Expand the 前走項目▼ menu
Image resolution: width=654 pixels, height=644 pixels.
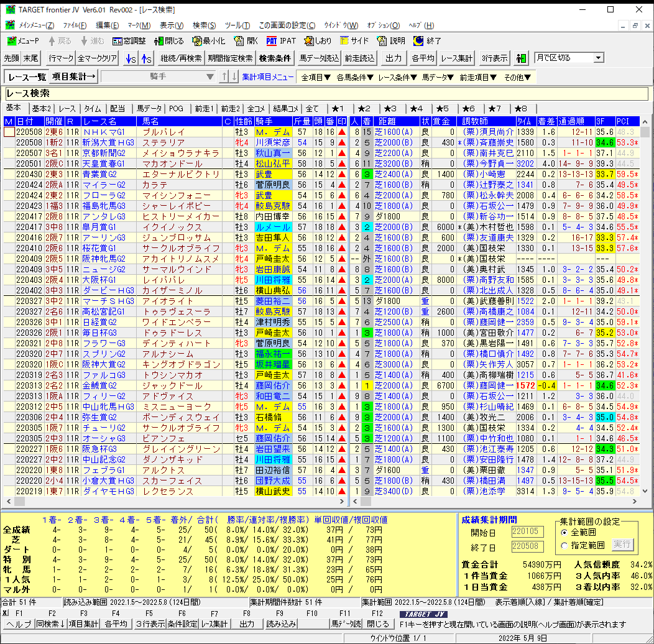coord(478,77)
